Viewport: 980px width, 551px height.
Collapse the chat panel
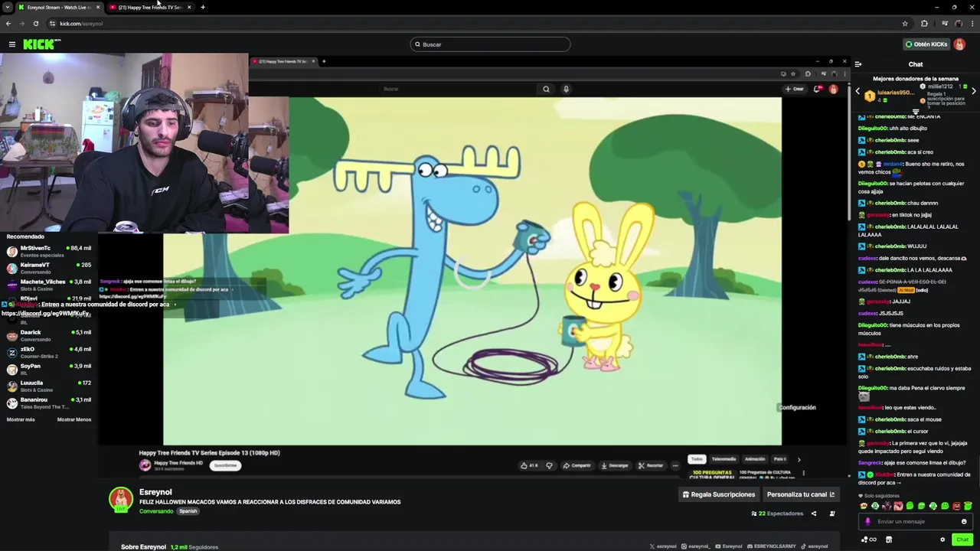click(x=858, y=64)
